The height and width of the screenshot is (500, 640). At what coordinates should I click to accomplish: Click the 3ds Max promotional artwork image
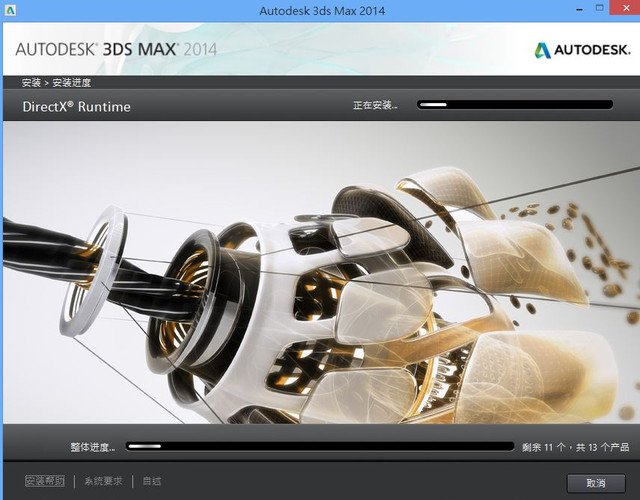[x=321, y=272]
